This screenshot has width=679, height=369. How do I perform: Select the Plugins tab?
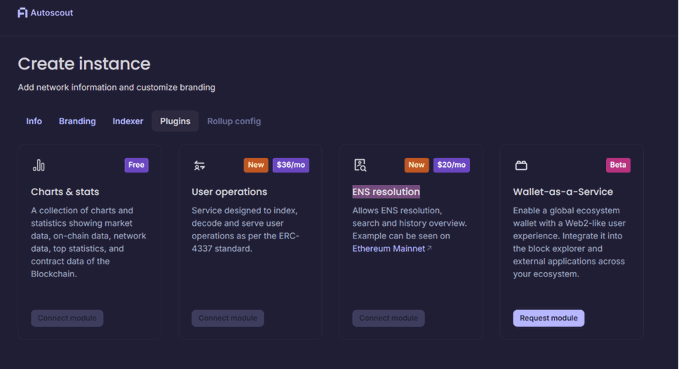tap(175, 121)
